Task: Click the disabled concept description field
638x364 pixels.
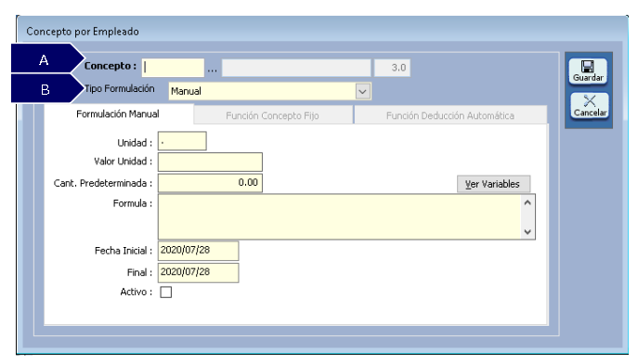Action: point(296,68)
